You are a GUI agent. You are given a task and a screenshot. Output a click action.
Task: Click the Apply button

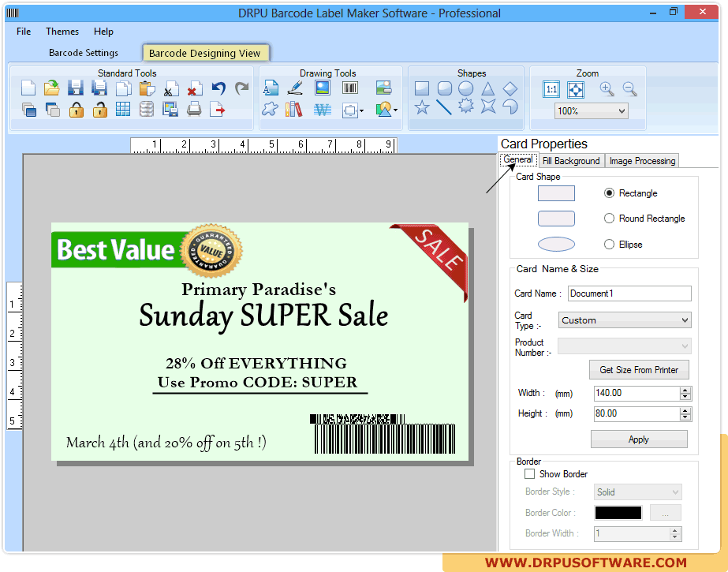pos(639,439)
